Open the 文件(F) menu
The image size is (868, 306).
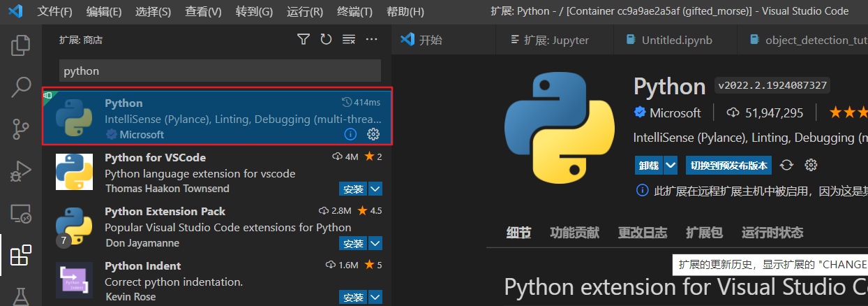(54, 12)
